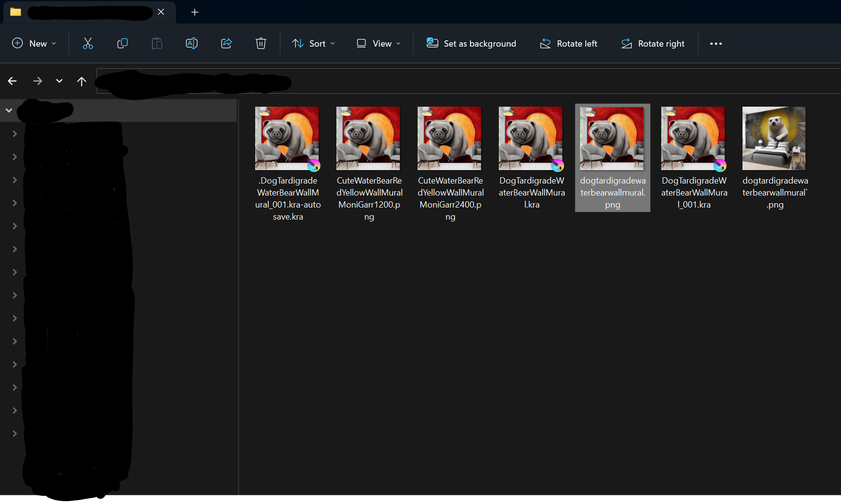This screenshot has height=504, width=841.
Task: Rotate the selected image right
Action: 653,44
